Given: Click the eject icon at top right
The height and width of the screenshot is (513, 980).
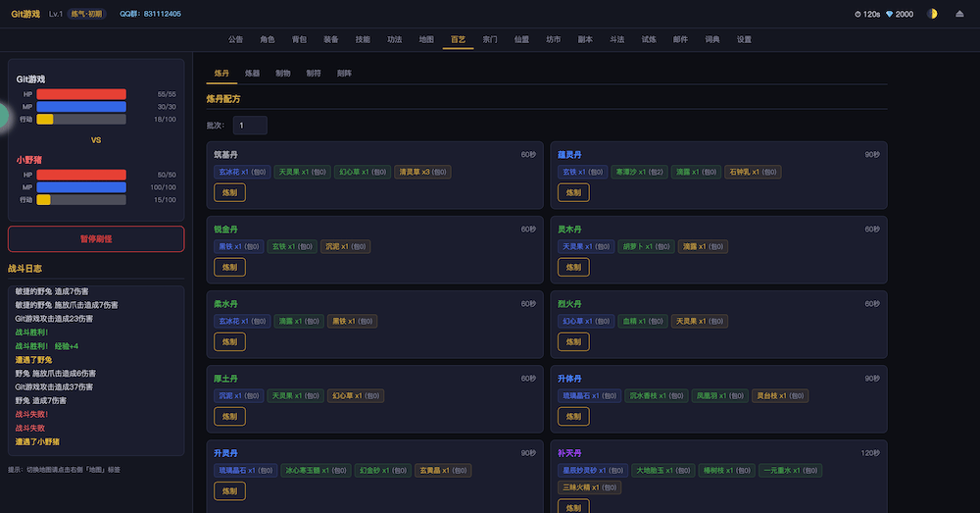Looking at the screenshot, I should (958, 14).
